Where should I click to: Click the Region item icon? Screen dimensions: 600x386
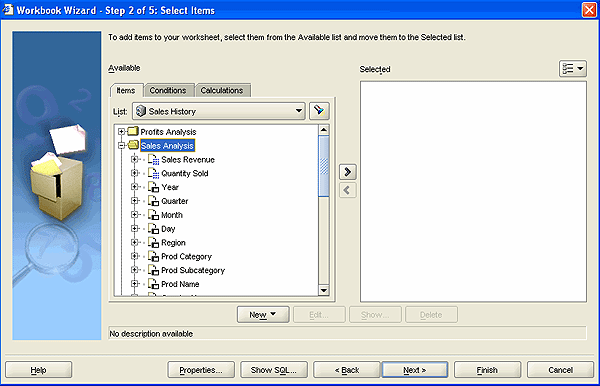coord(153,243)
